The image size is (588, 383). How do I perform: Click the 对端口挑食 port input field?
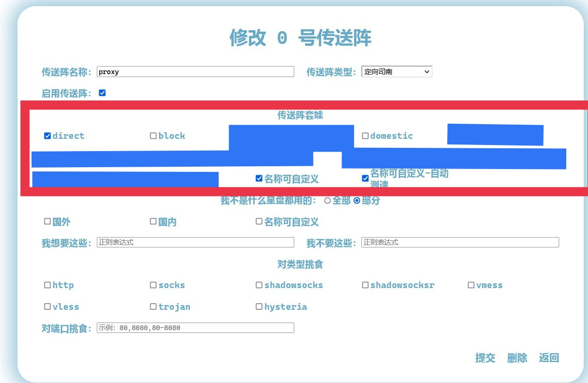195,328
